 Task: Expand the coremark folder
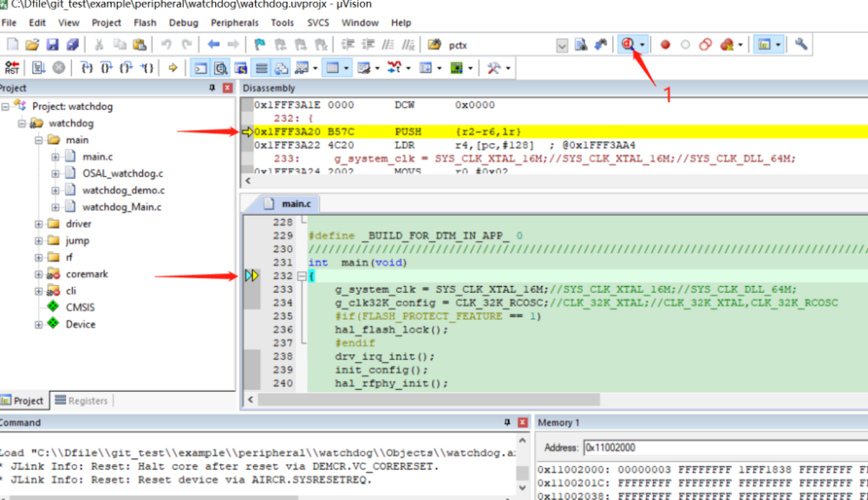coord(38,275)
